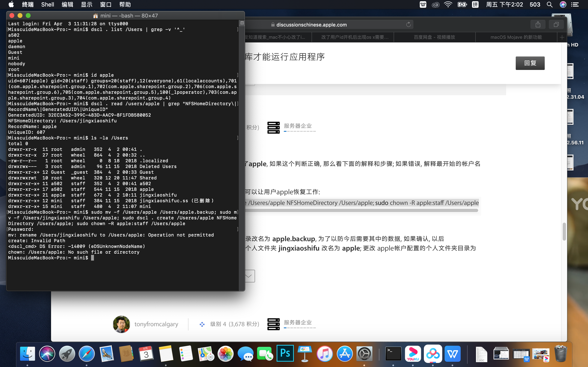Screen dimensions: 588x367
Task: Open the Shell menu
Action: [47, 5]
